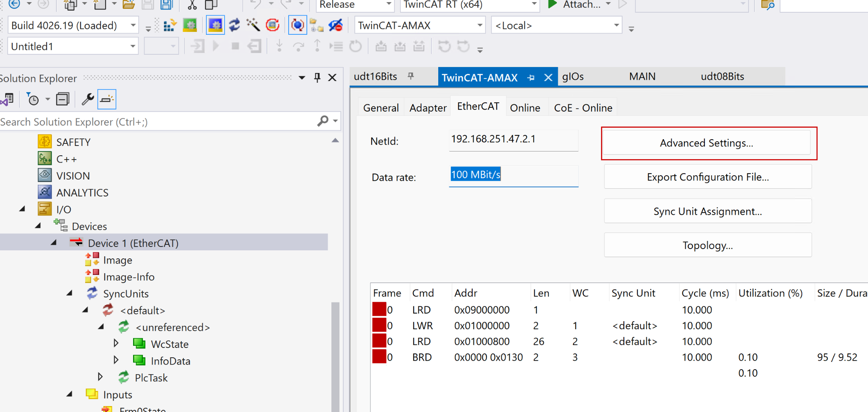
Task: Click the Activate Configuration toolbar icon
Action: point(170,25)
